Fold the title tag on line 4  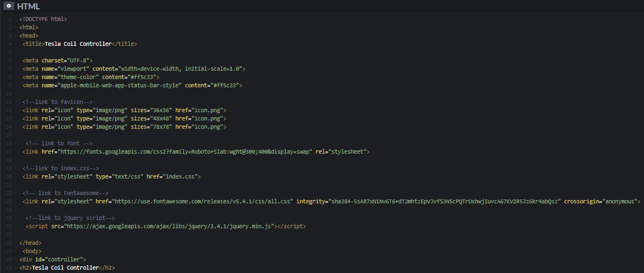pos(15,44)
